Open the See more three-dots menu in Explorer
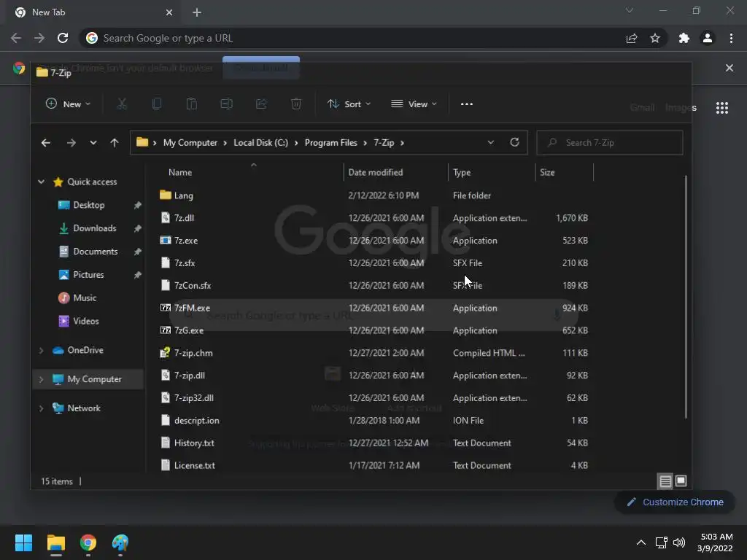This screenshot has height=560, width=747. [x=467, y=104]
